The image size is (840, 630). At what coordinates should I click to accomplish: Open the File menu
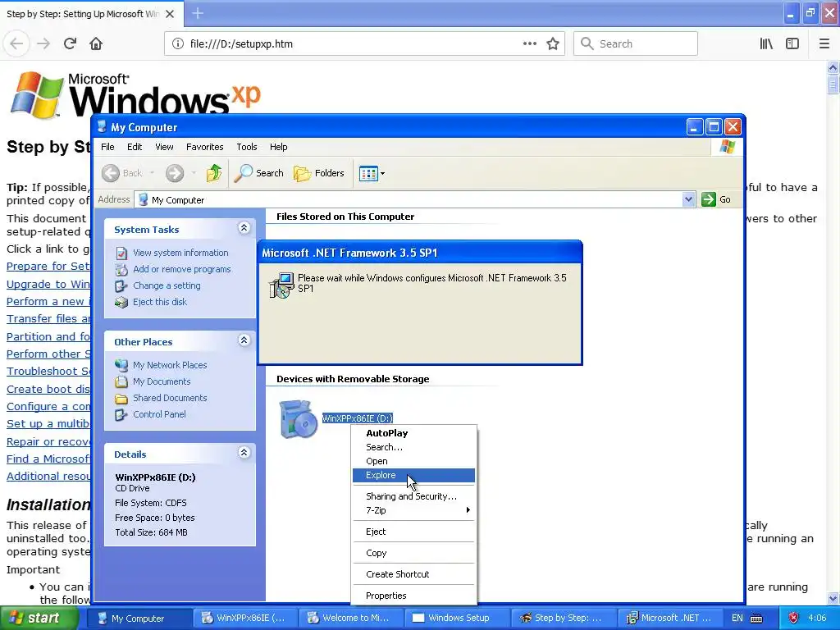point(107,147)
